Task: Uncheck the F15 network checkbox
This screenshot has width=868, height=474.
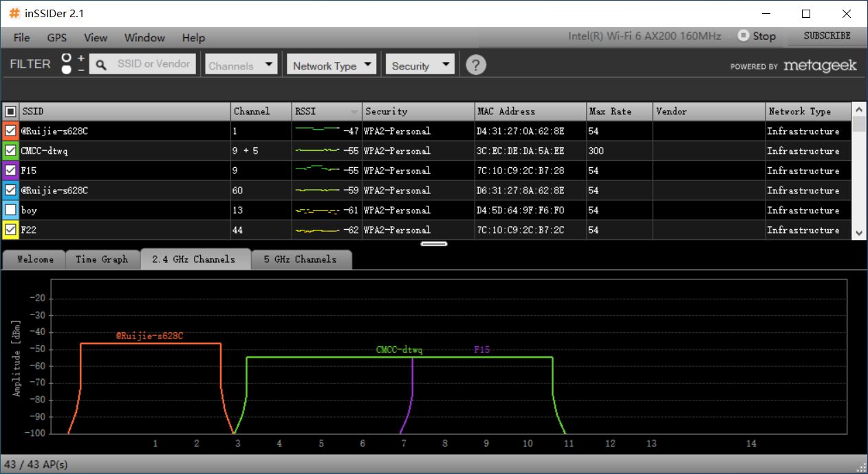Action: [x=10, y=170]
